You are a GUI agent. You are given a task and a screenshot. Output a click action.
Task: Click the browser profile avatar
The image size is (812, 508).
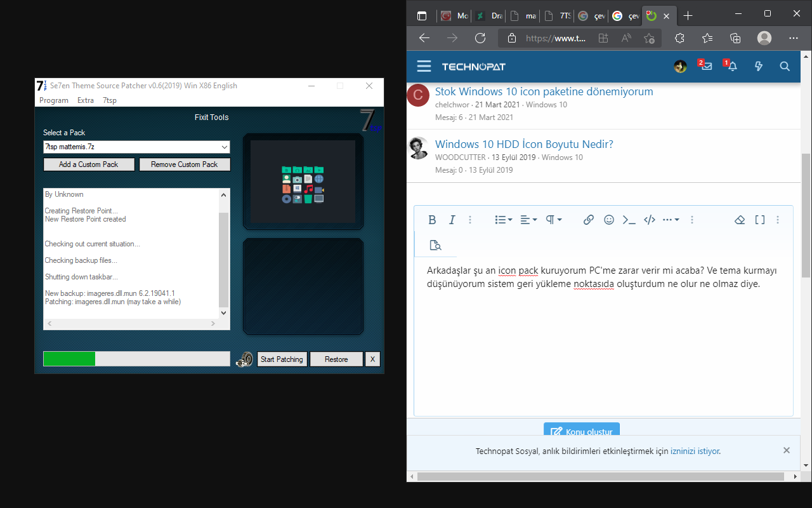764,38
